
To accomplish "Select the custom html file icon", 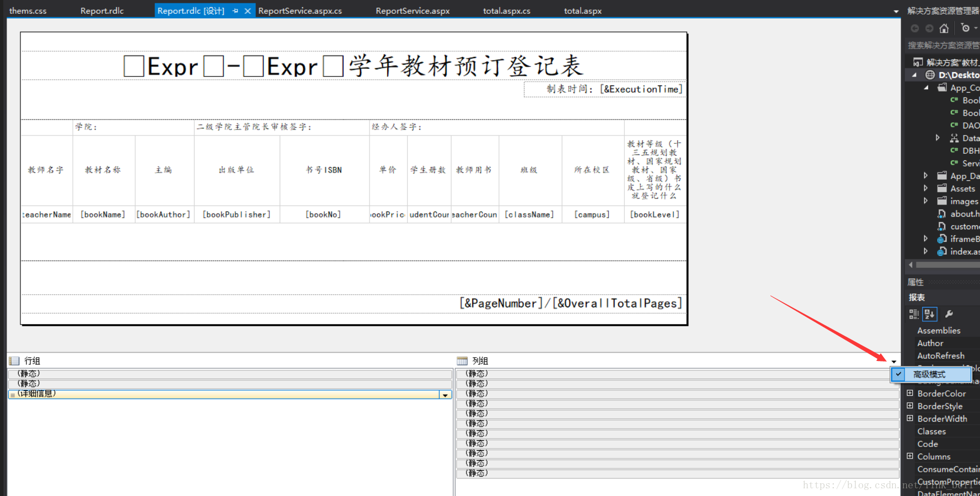I will point(942,227).
